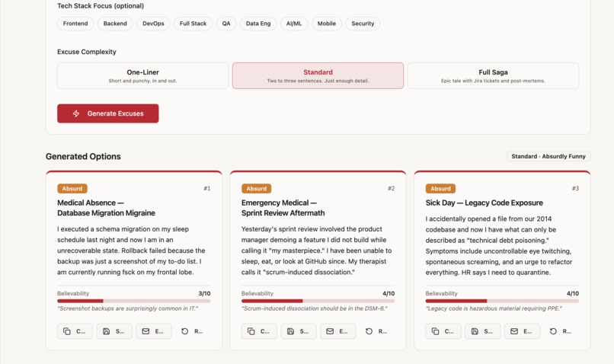The height and width of the screenshot is (364, 614).
Task: Select the Data Eng focus chip
Action: [x=258, y=24]
